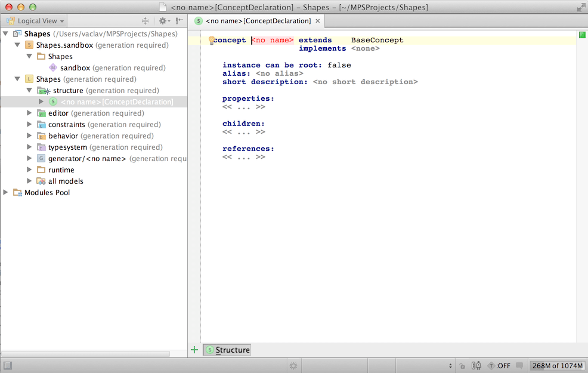Click the intention lightbulb icon beside concept

[211, 41]
